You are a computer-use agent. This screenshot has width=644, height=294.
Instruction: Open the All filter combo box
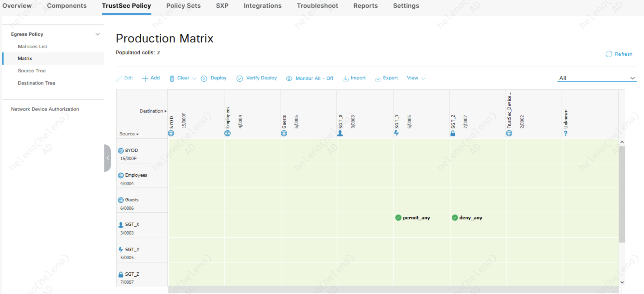[x=597, y=78]
